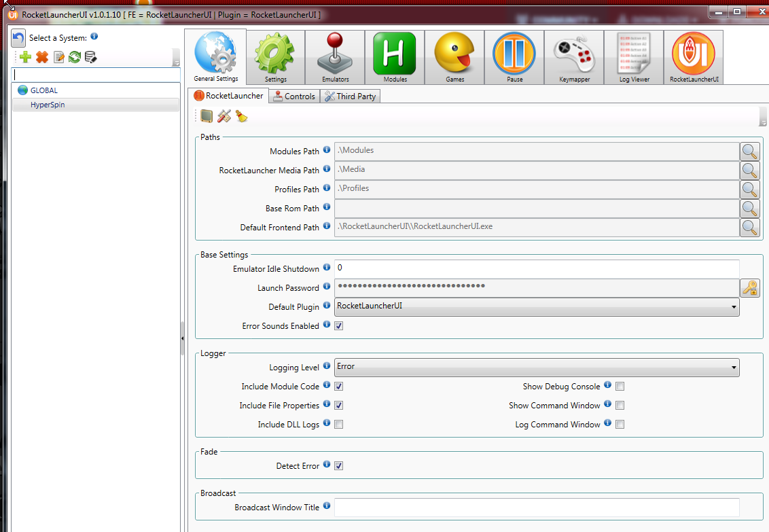Click the blue back arrow above system list

click(19, 39)
